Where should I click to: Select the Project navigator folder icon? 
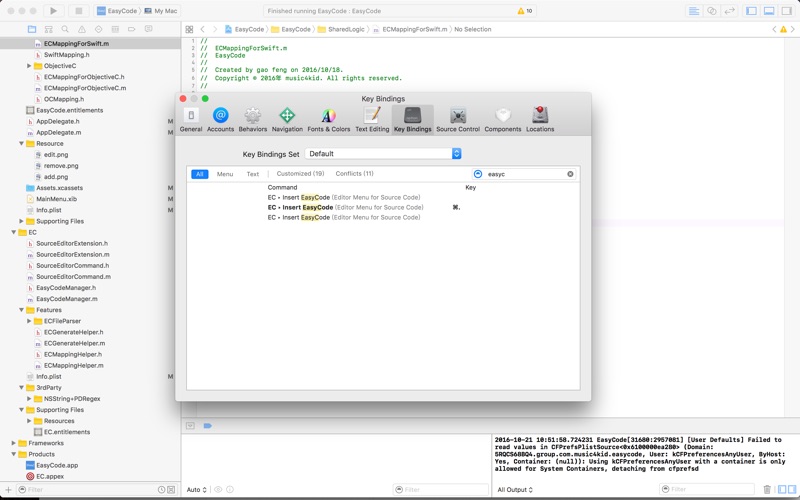click(32, 29)
